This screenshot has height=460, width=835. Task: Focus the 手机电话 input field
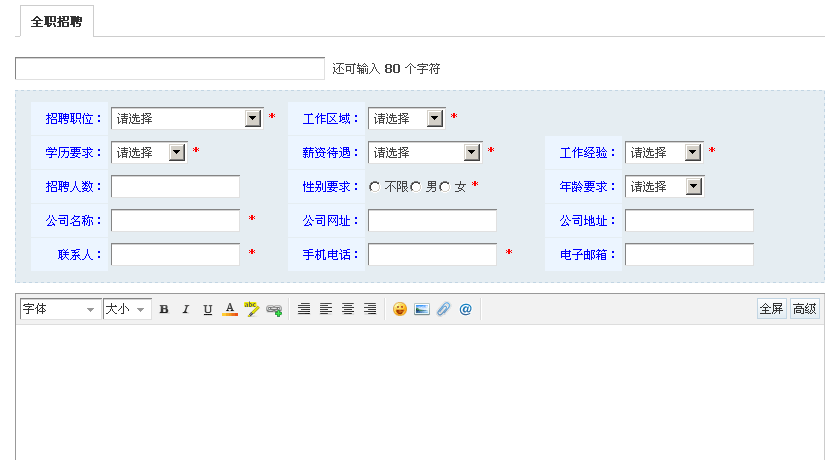pyautogui.click(x=432, y=254)
